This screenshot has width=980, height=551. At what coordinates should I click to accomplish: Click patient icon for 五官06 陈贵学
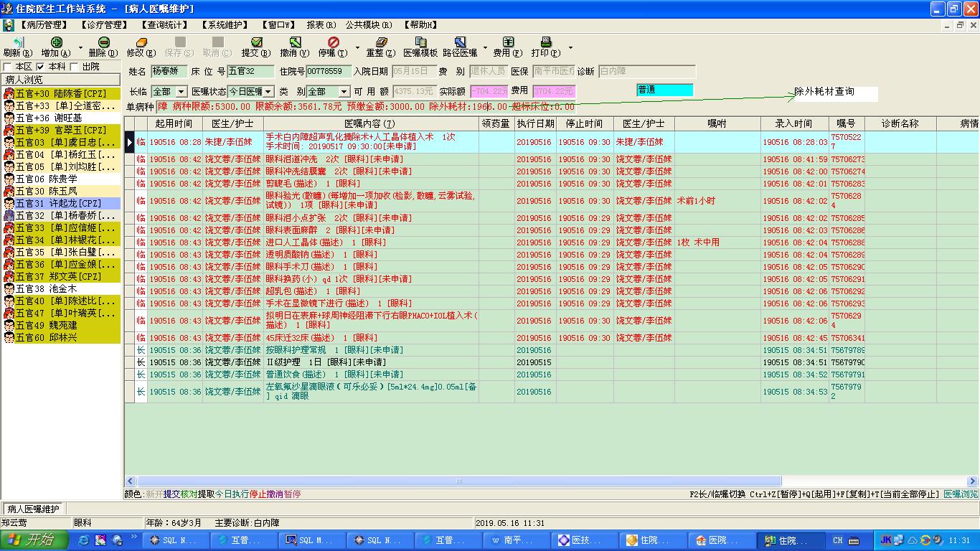[9, 179]
